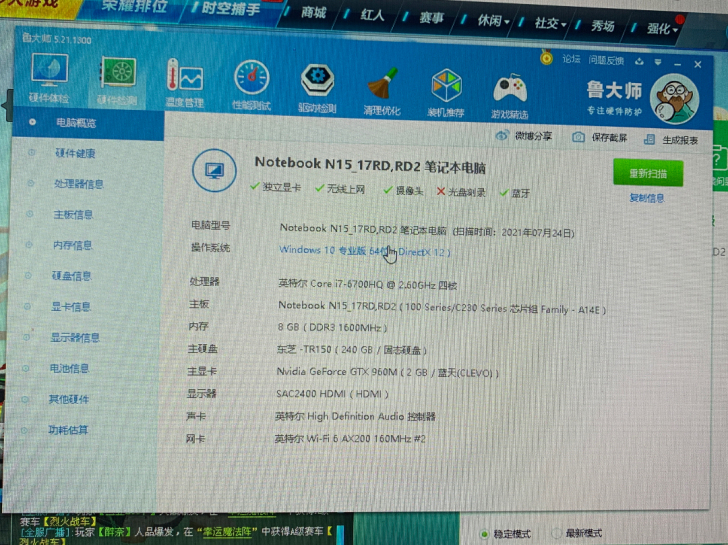The image size is (728, 545).
Task: Select 最新模式 radio button
Action: 557,533
